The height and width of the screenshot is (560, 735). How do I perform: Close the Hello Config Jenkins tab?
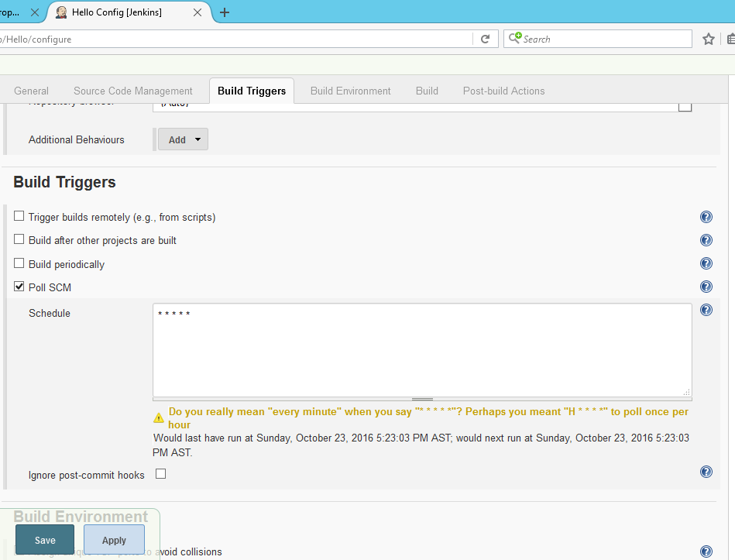click(197, 12)
